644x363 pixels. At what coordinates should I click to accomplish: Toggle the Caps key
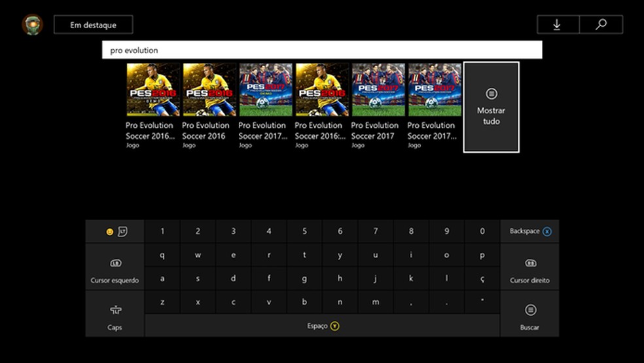click(x=115, y=314)
